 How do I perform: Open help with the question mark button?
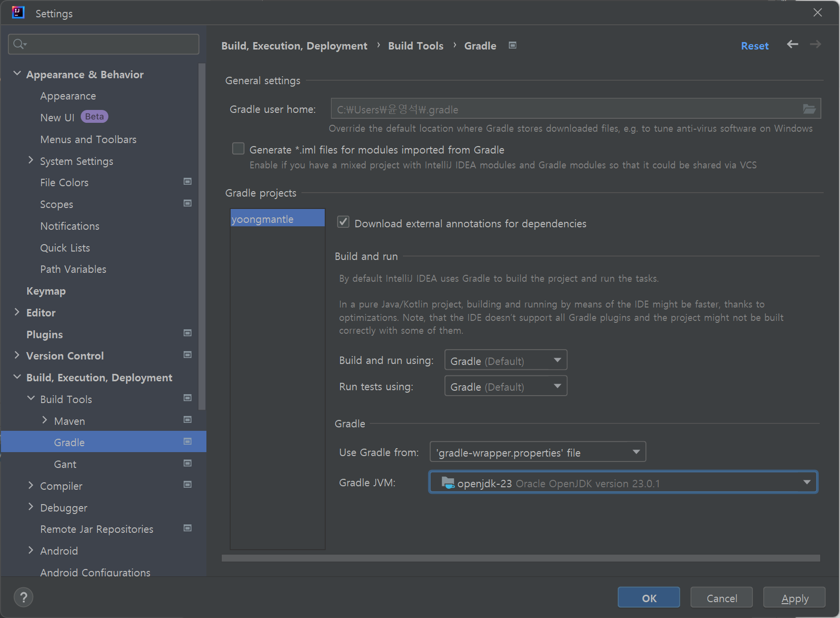(x=23, y=597)
